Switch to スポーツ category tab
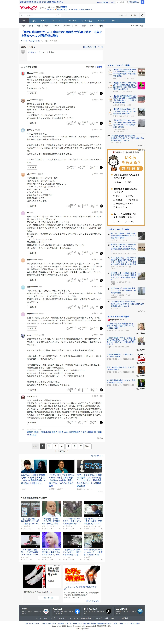This screenshot has height=644, width=164. [67, 26]
